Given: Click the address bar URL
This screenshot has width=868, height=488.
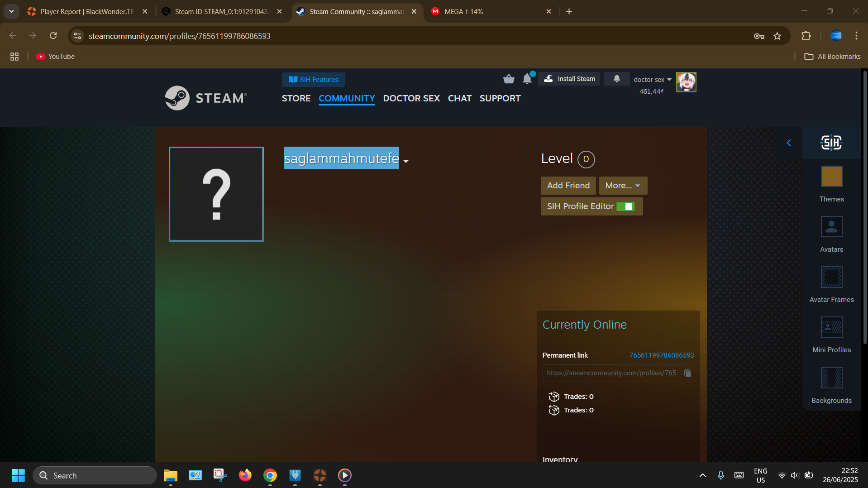Looking at the screenshot, I should (x=179, y=36).
